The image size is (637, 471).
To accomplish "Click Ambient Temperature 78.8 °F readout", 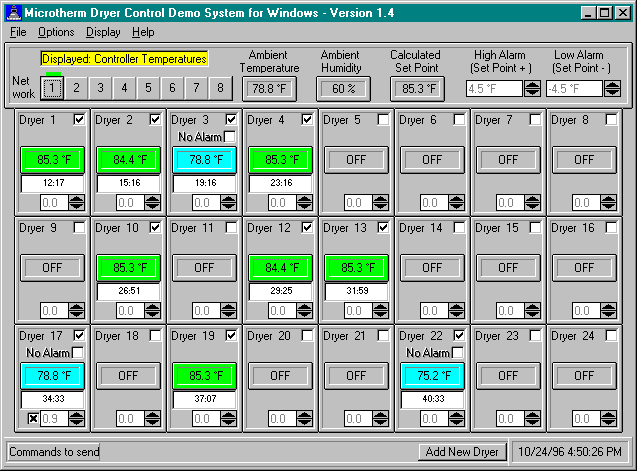I will 269,89.
